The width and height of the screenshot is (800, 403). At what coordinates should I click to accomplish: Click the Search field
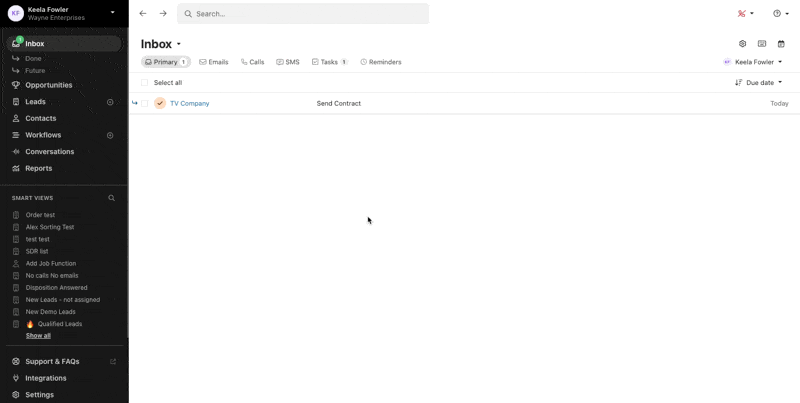click(x=303, y=14)
